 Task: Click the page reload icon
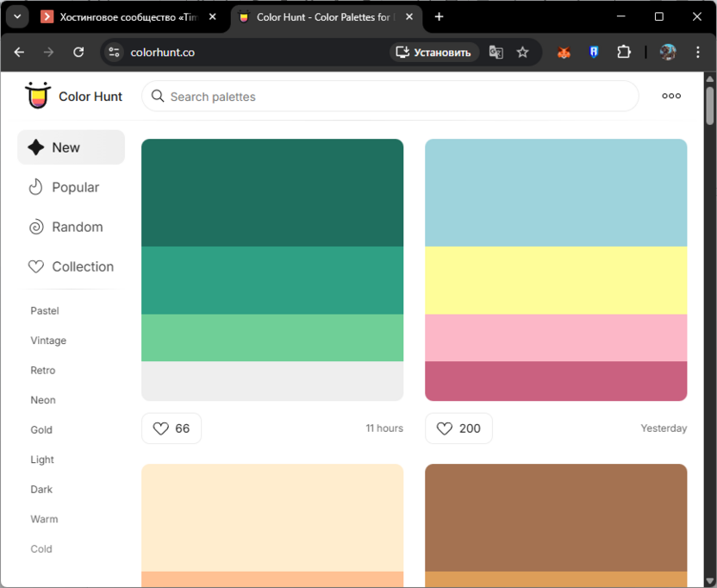click(78, 53)
